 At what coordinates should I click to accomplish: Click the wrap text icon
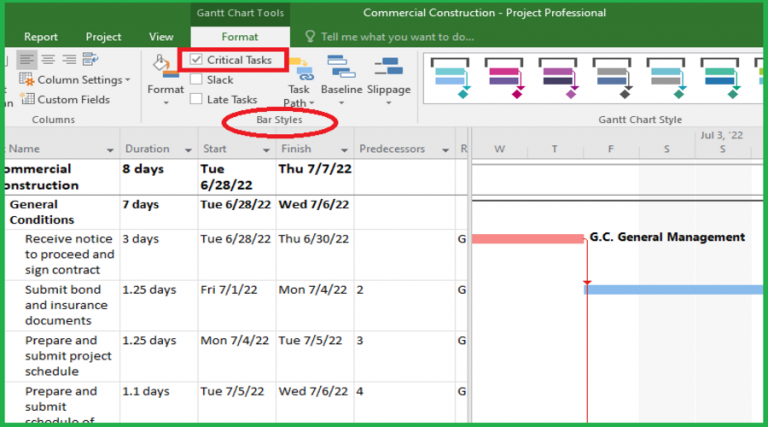pos(90,59)
